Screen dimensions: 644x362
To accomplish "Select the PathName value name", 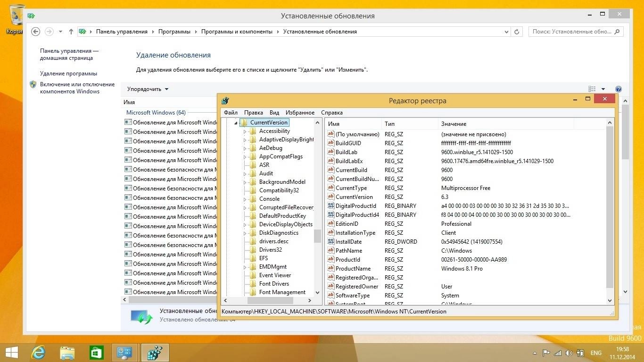I will [349, 251].
